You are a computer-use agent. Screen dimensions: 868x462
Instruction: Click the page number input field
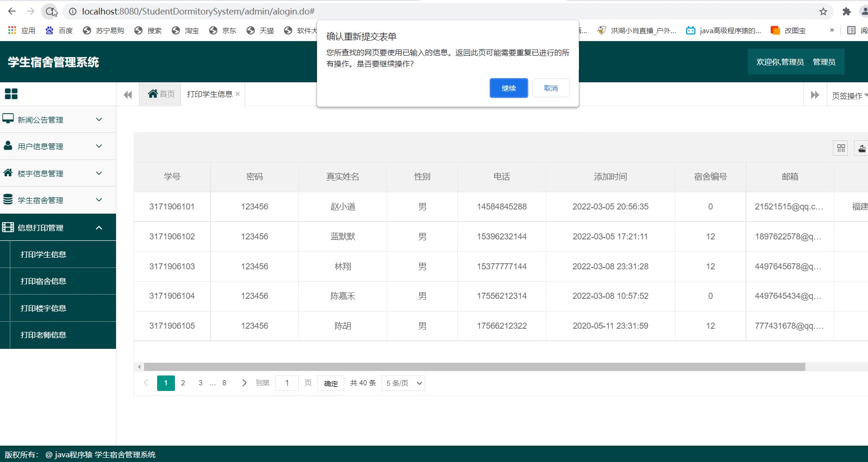click(x=287, y=383)
